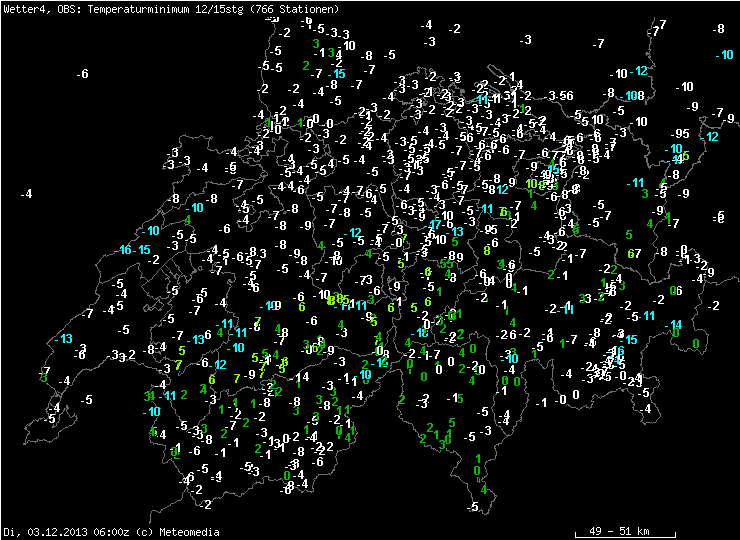Click the green 4 above the bottom -5
Viewport: 740px width, 540px height.
pyautogui.click(x=484, y=489)
